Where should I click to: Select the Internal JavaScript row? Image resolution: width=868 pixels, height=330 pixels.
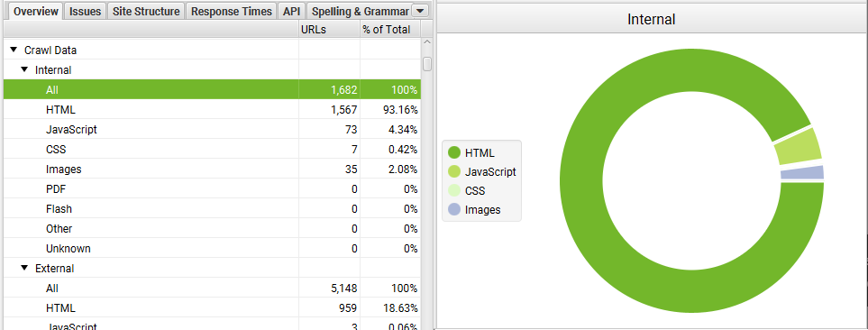coord(212,130)
